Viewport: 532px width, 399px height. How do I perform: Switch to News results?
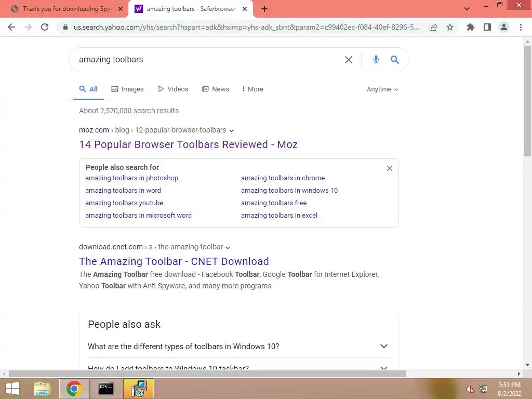point(216,89)
